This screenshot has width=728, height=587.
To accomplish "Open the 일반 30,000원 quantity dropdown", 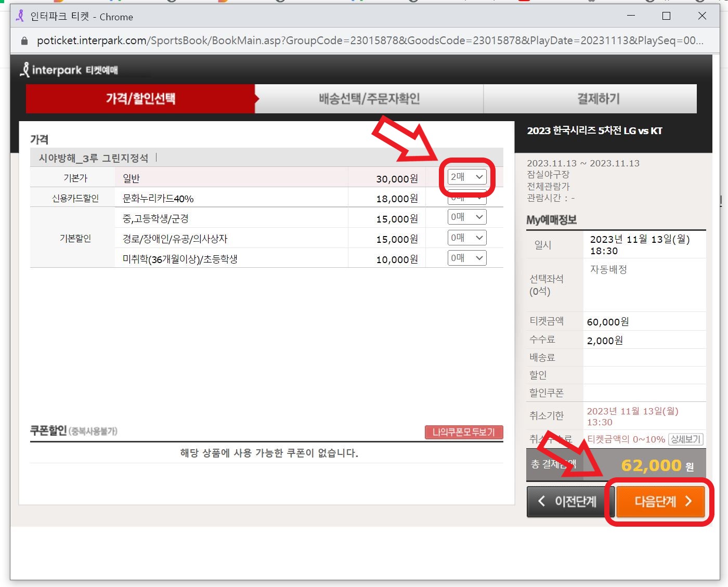I will pos(467,177).
